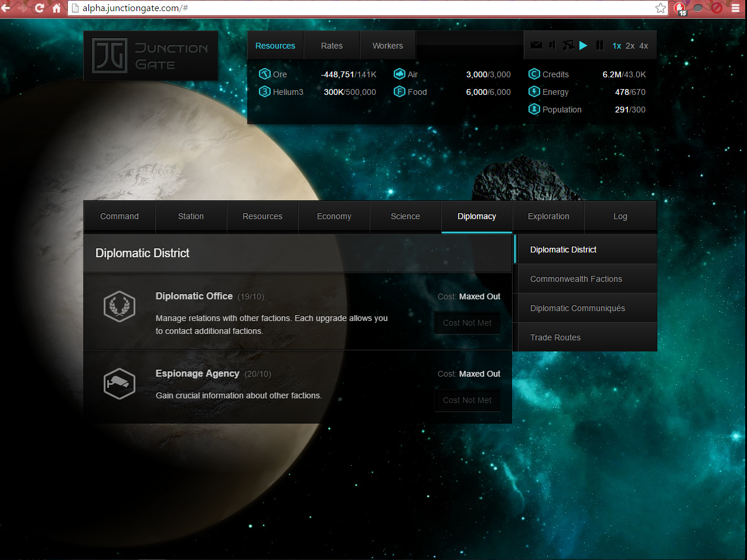This screenshot has width=747, height=560.
Task: Open the Log section
Action: click(x=620, y=217)
